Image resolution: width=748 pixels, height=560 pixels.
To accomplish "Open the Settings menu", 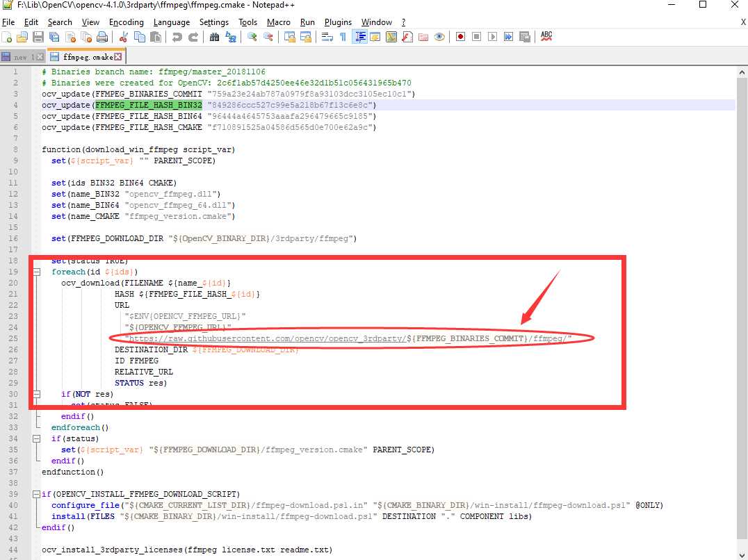I will pyautogui.click(x=213, y=22).
